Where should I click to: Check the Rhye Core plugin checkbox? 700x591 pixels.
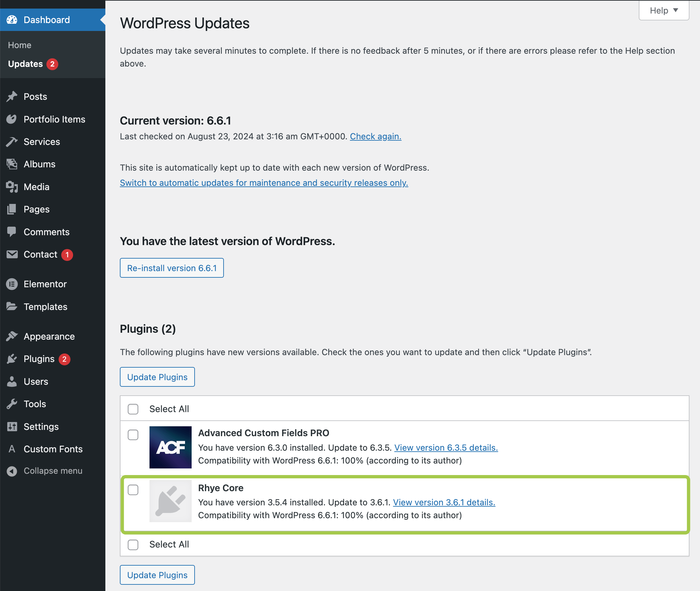click(x=133, y=490)
